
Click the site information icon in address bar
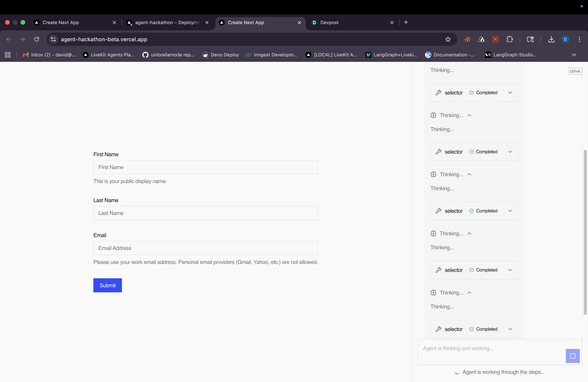(53, 39)
